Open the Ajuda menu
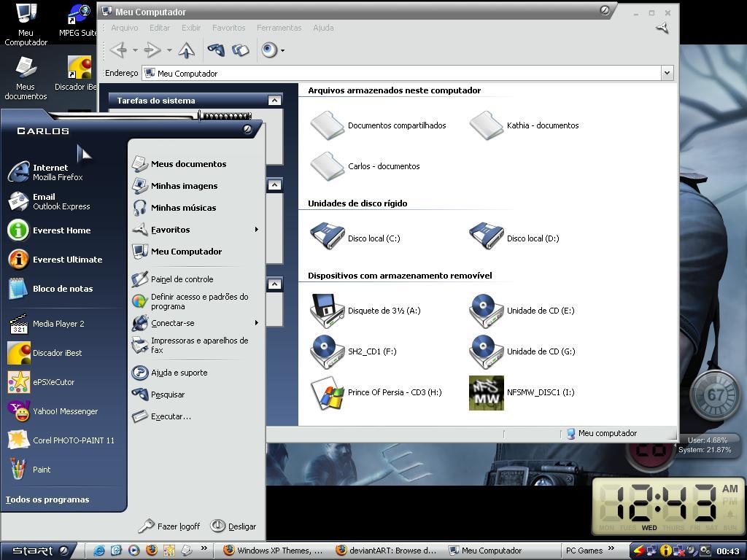The width and height of the screenshot is (747, 560). tap(323, 28)
